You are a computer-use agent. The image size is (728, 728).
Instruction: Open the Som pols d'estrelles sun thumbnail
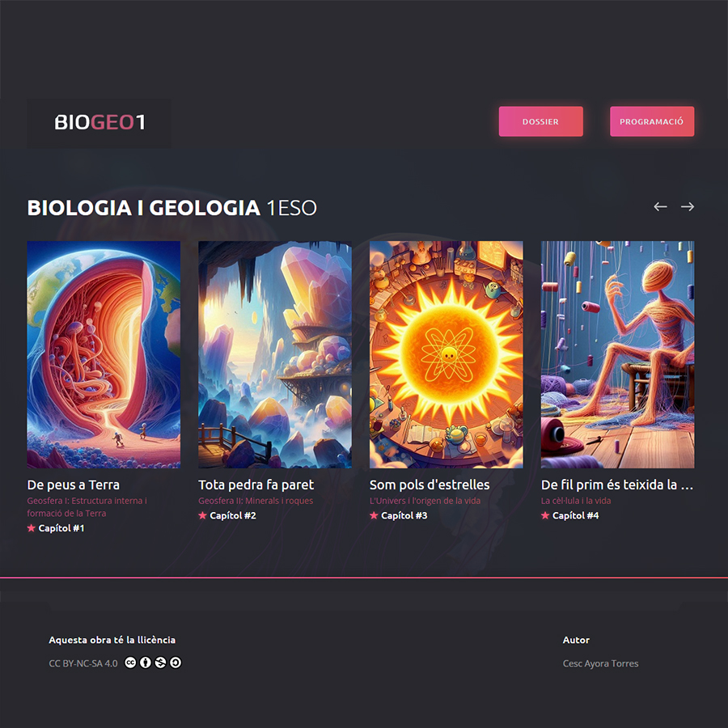pyautogui.click(x=447, y=354)
